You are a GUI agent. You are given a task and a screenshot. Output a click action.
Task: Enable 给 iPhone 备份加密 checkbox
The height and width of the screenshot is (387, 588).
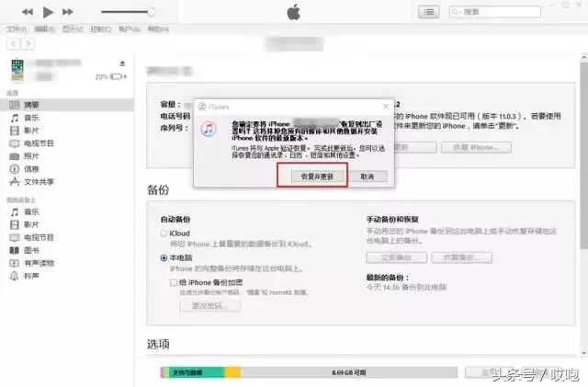(174, 282)
